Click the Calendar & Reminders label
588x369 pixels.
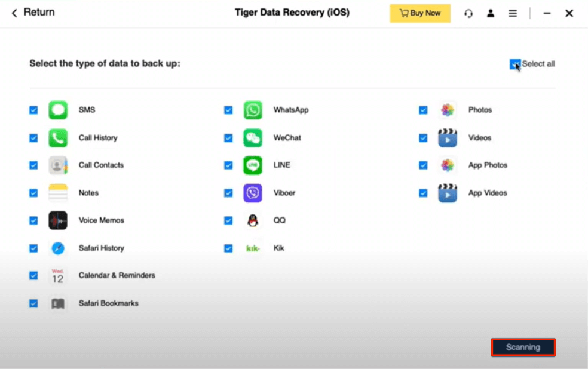pyautogui.click(x=117, y=275)
